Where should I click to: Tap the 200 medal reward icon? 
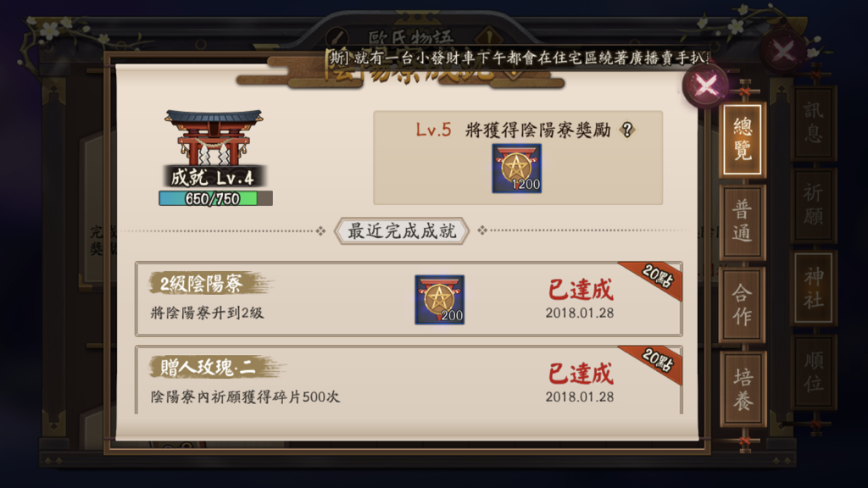tap(440, 299)
